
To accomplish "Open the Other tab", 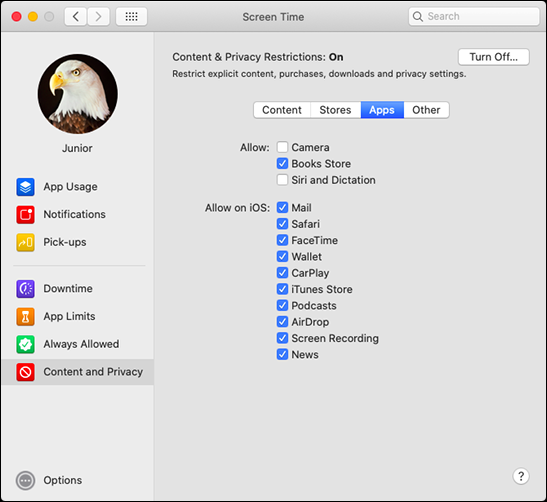I will [426, 110].
